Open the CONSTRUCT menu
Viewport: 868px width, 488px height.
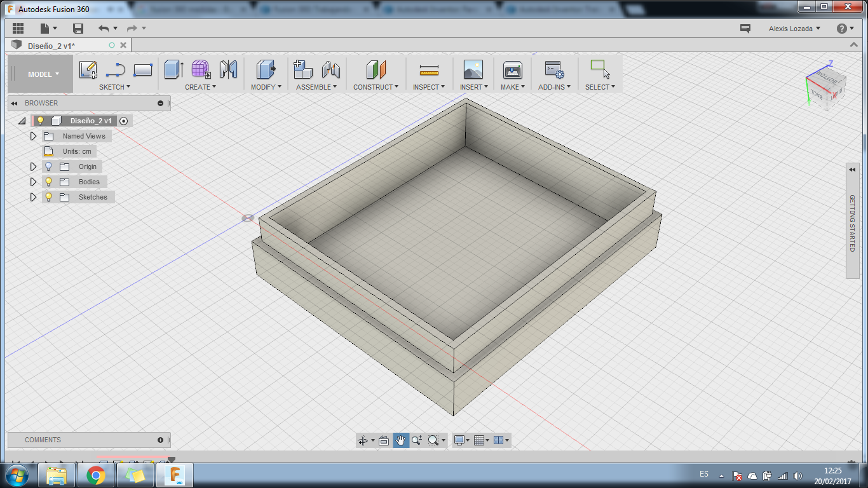pyautogui.click(x=376, y=87)
